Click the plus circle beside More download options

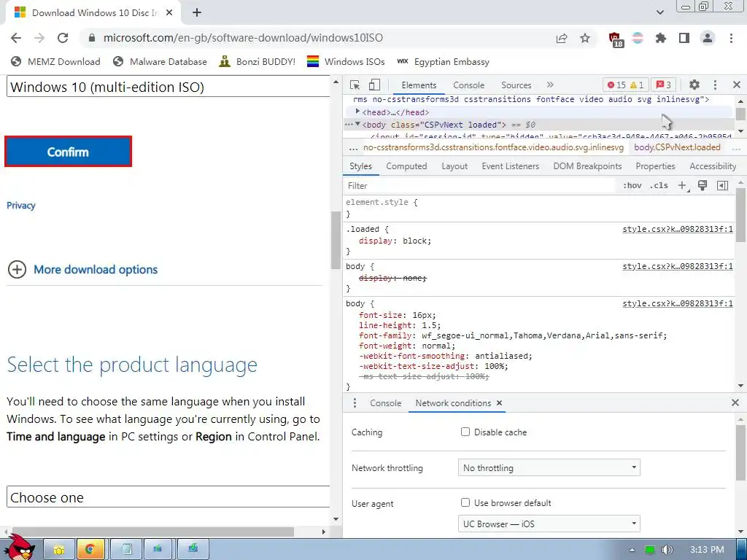point(17,270)
